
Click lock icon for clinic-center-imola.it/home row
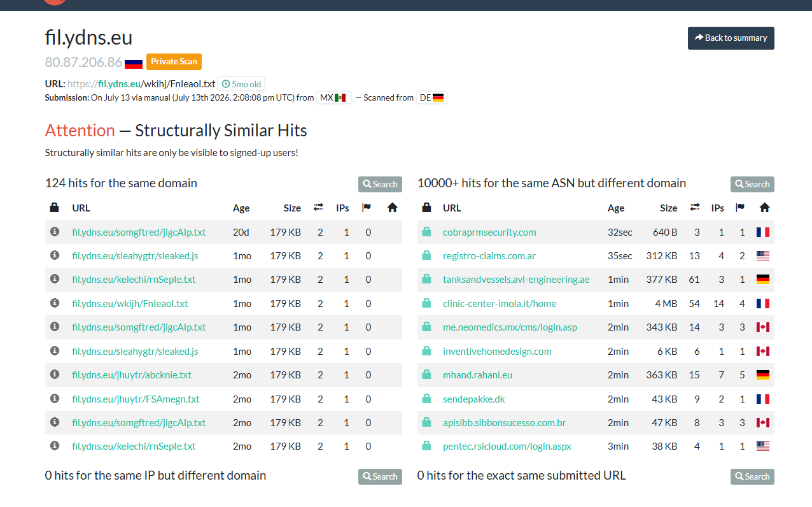point(426,303)
